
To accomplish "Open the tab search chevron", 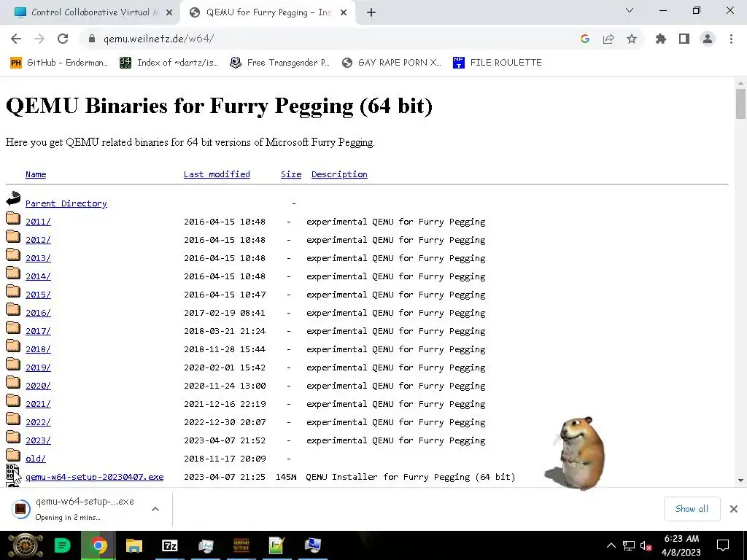I will pyautogui.click(x=630, y=10).
